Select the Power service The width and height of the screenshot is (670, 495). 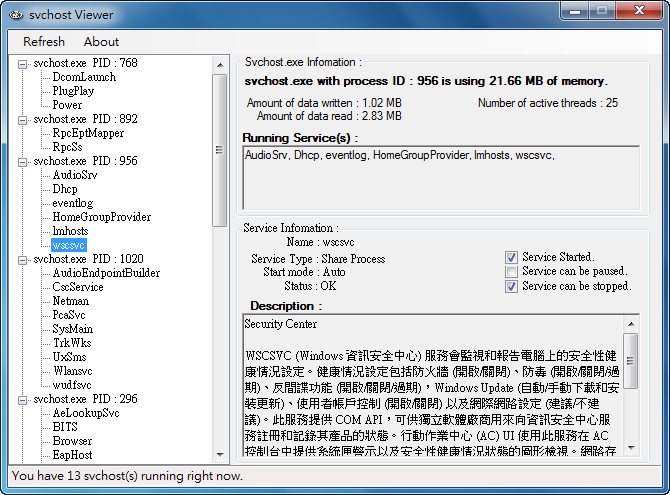point(67,105)
